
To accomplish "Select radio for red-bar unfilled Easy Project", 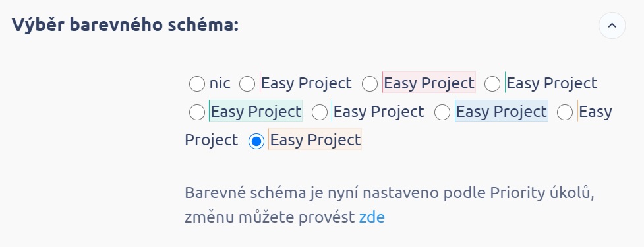I will click(x=247, y=84).
